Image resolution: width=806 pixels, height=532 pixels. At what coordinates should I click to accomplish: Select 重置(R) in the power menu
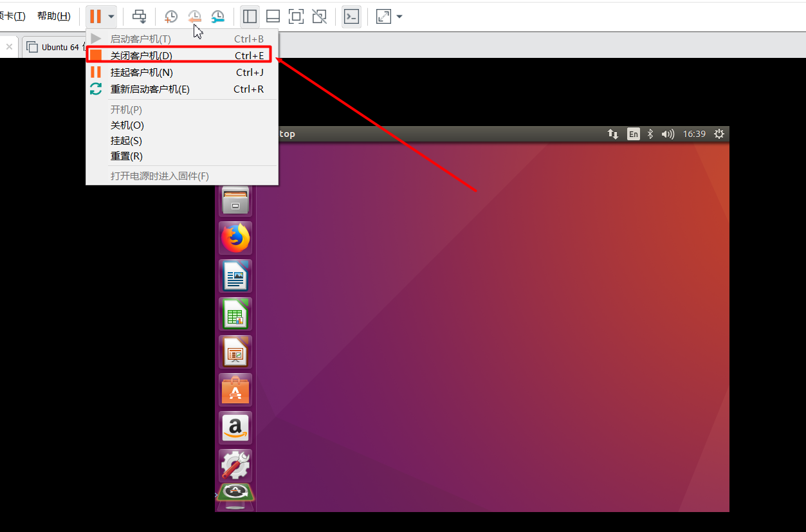(182, 156)
